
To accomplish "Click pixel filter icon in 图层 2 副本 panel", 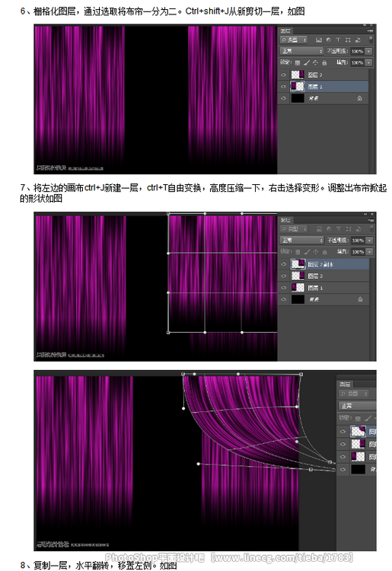I will pyautogui.click(x=319, y=228).
